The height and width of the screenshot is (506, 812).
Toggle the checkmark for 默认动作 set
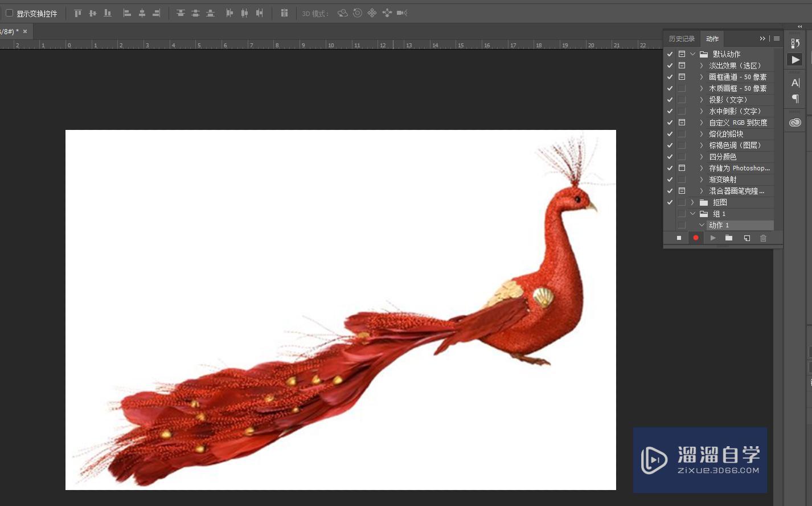tap(670, 54)
